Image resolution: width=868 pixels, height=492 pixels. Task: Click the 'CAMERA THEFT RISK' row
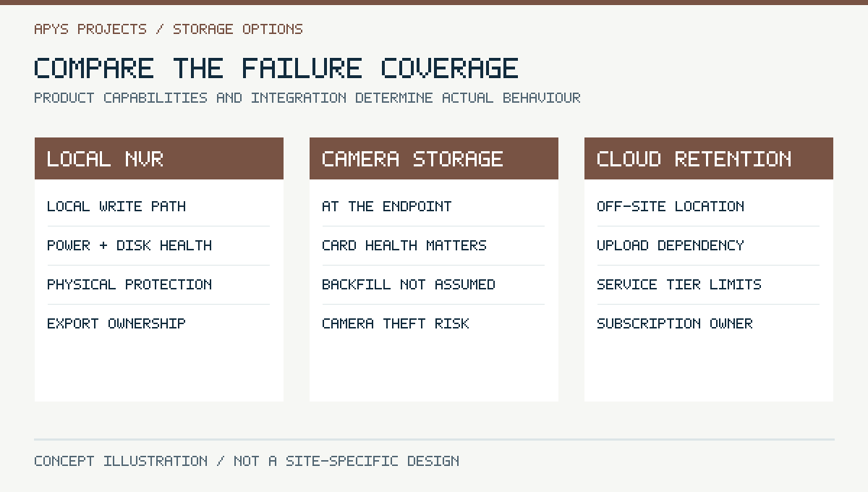[433, 323]
